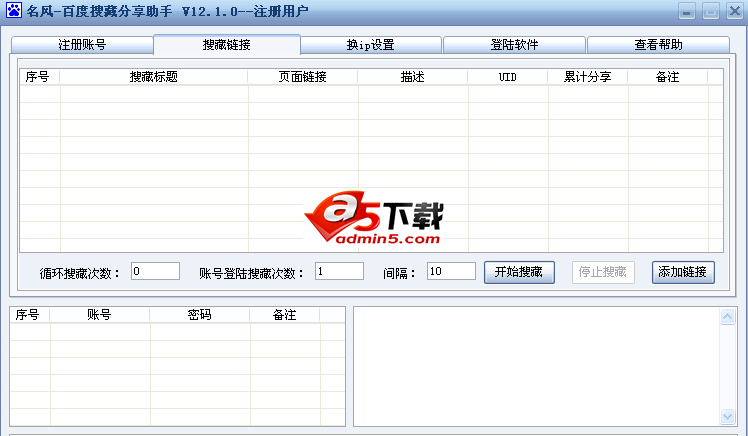Click the 开始搜藏 button
The image size is (748, 436).
pyautogui.click(x=519, y=272)
